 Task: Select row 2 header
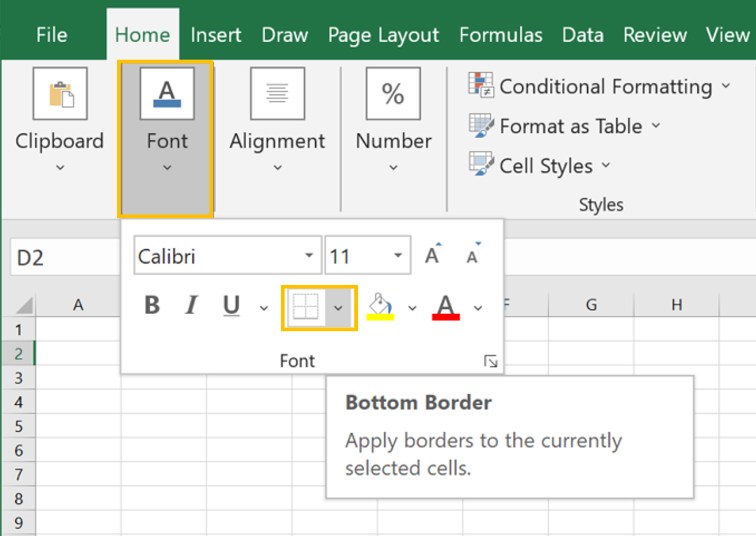click(x=18, y=353)
